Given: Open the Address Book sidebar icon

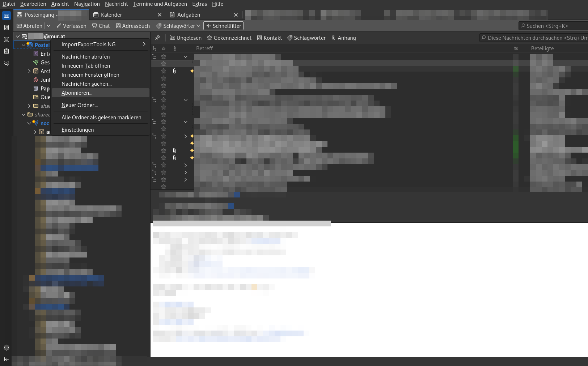Looking at the screenshot, I should tap(6, 27).
